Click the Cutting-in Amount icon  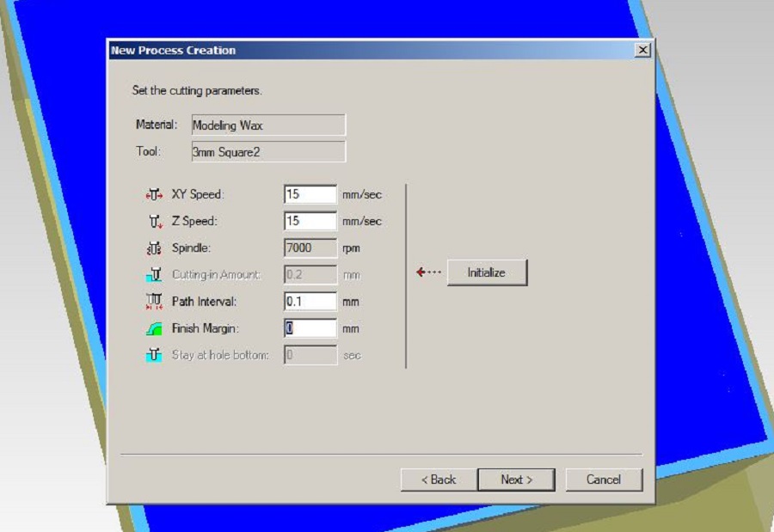(x=154, y=275)
